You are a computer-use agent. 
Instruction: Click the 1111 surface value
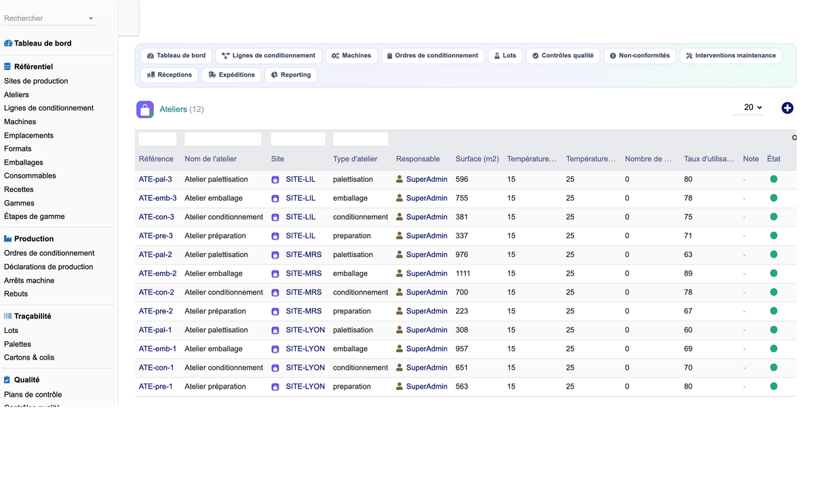tap(463, 273)
